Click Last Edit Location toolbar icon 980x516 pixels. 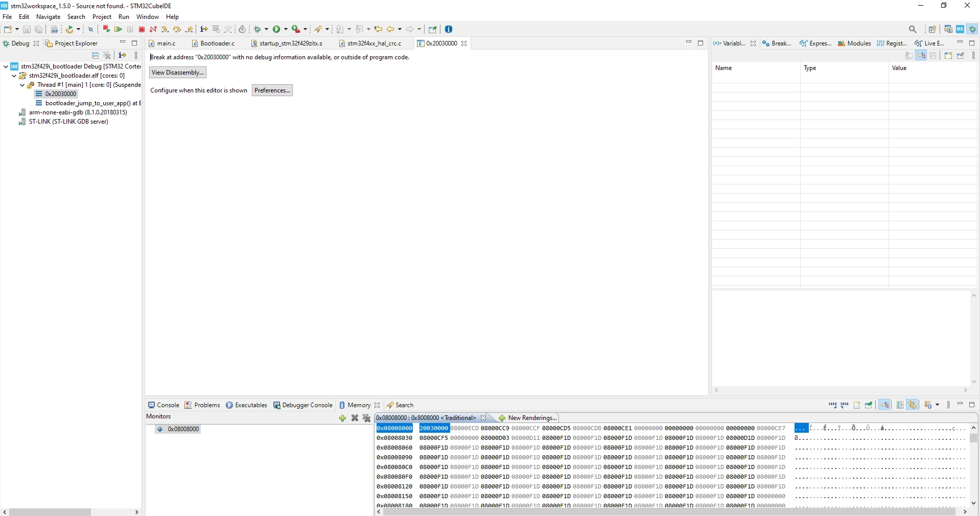click(x=378, y=29)
